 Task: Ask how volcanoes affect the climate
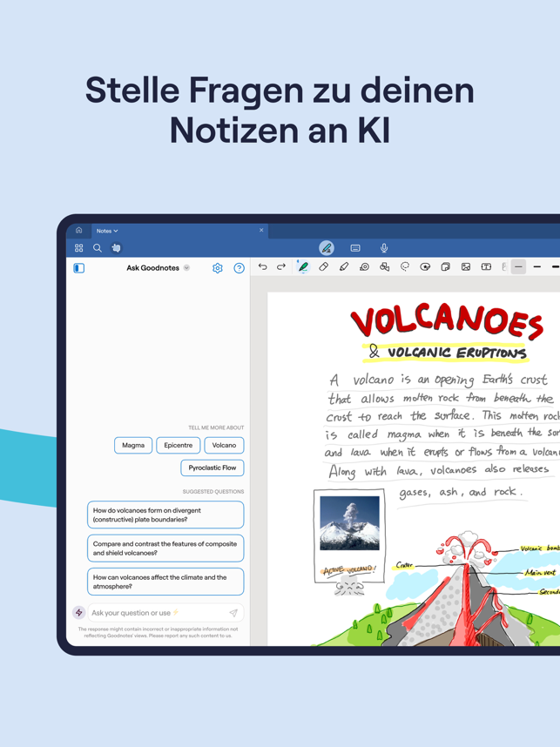(x=165, y=582)
